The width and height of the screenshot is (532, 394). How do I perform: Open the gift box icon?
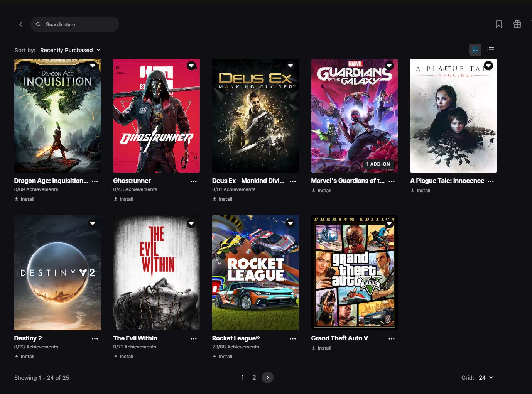pyautogui.click(x=517, y=24)
